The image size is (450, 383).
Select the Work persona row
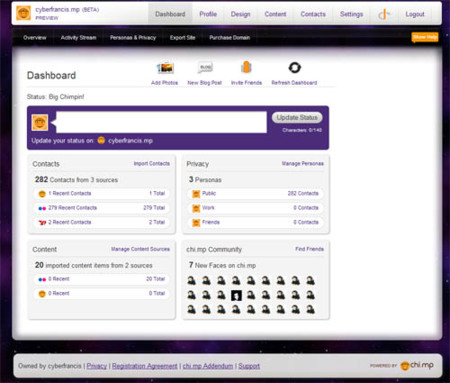click(x=255, y=208)
